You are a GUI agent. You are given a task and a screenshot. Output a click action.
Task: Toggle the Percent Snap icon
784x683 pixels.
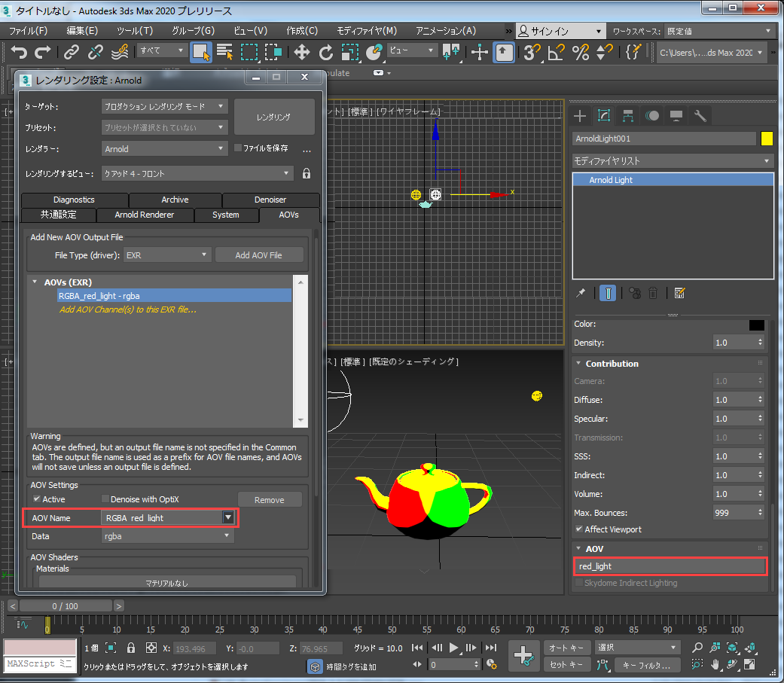coord(581,52)
